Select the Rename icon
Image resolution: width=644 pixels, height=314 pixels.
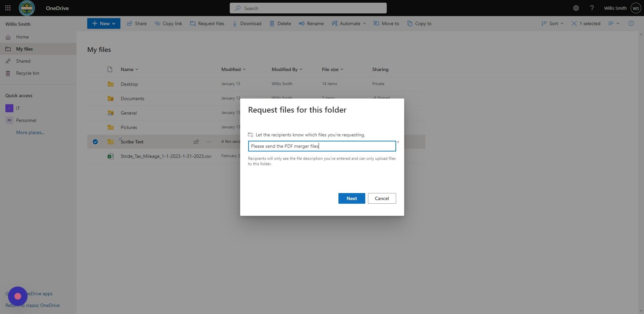point(301,23)
